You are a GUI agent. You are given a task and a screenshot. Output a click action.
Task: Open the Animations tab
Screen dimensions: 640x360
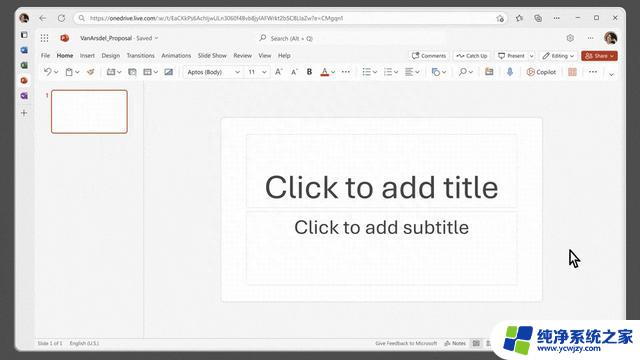(x=176, y=56)
